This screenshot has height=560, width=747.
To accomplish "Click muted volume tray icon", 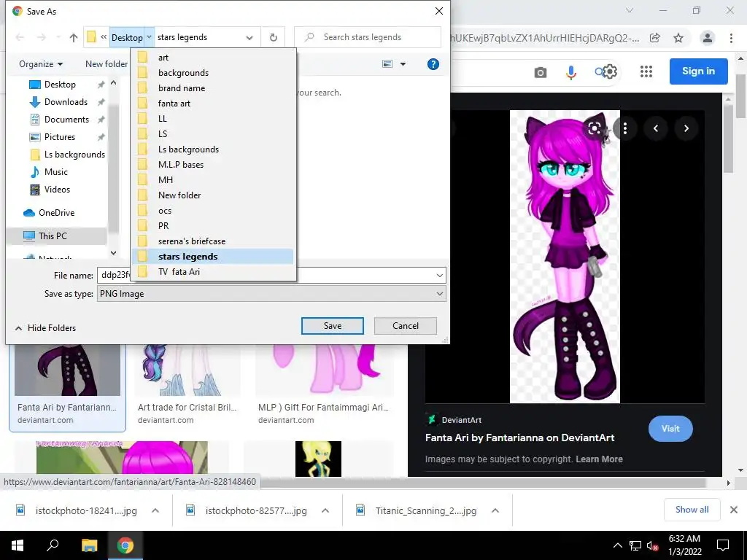I will pos(652,545).
